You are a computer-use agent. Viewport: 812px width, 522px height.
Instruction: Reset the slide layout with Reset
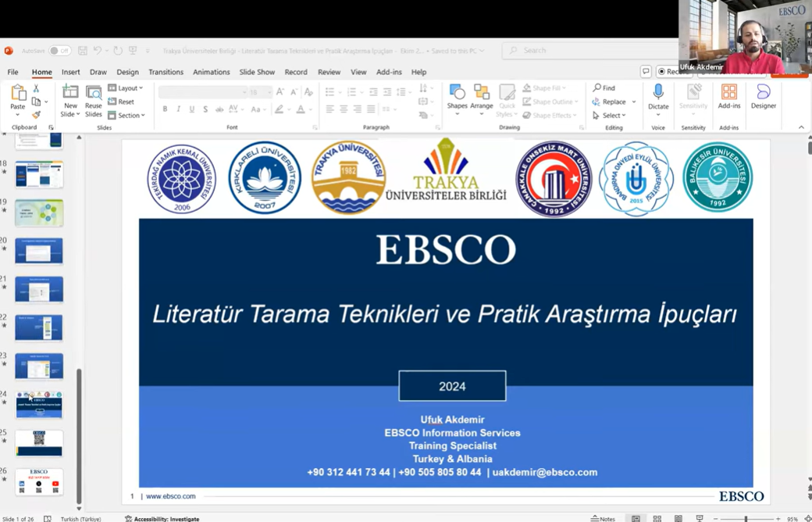click(x=121, y=102)
